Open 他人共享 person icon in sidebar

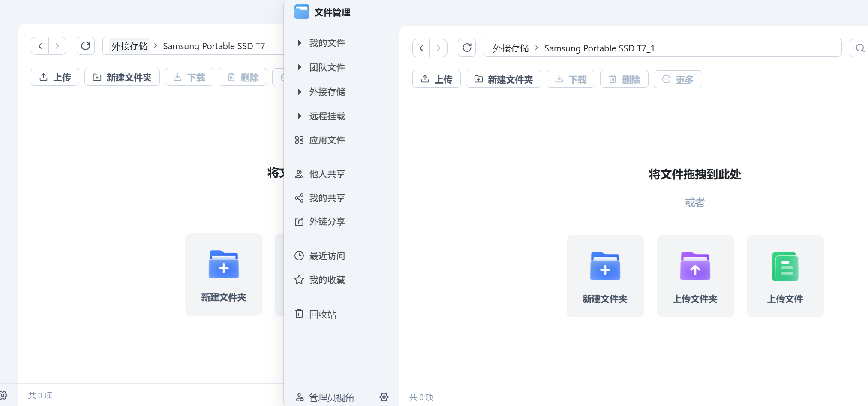point(299,174)
